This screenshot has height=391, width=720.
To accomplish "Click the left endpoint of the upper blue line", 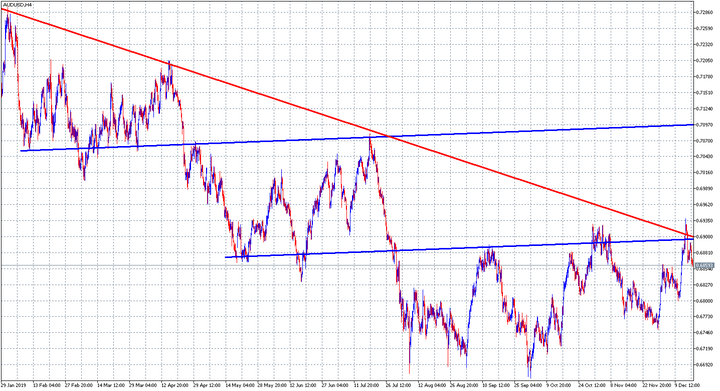I will click(x=21, y=151).
